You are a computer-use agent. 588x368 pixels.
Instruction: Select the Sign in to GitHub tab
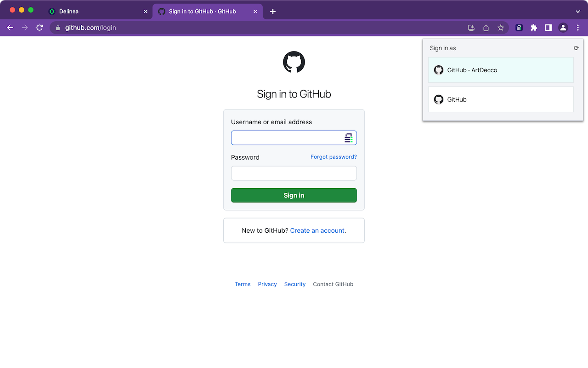208,11
